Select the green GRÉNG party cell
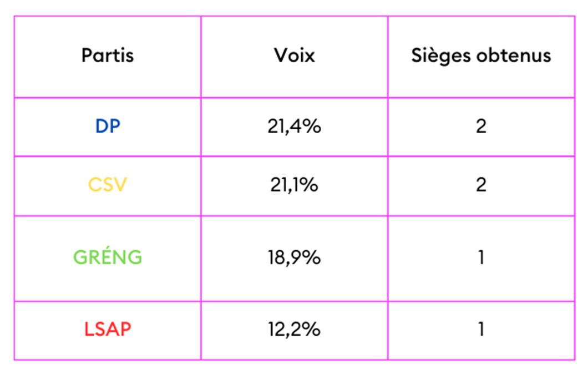 [x=108, y=257]
